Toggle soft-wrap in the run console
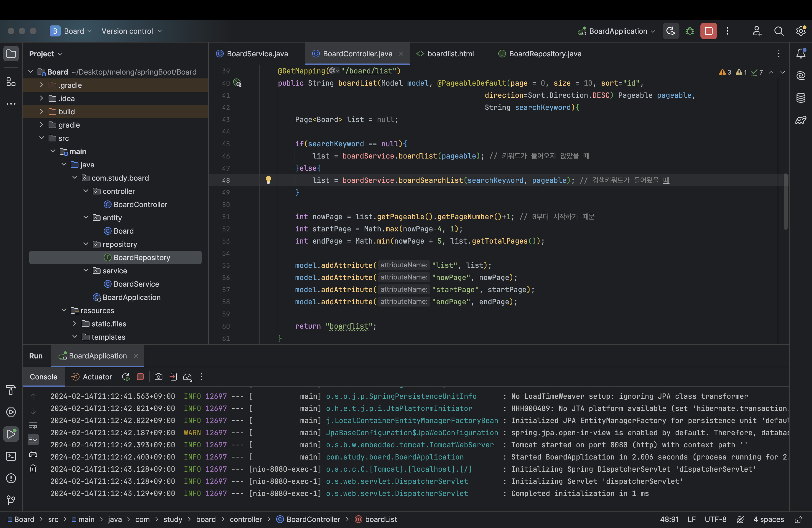812x528 pixels. pos(33,425)
